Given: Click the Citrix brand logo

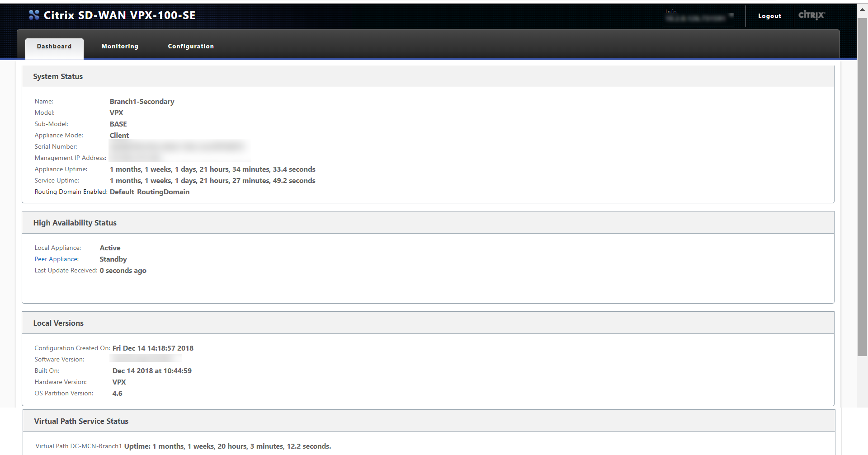Looking at the screenshot, I should [x=811, y=15].
